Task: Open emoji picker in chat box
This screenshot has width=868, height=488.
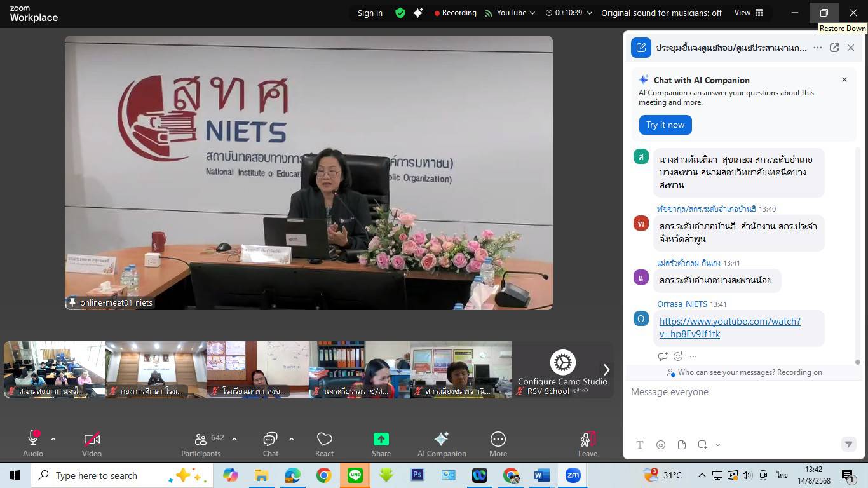Action: 660,445
